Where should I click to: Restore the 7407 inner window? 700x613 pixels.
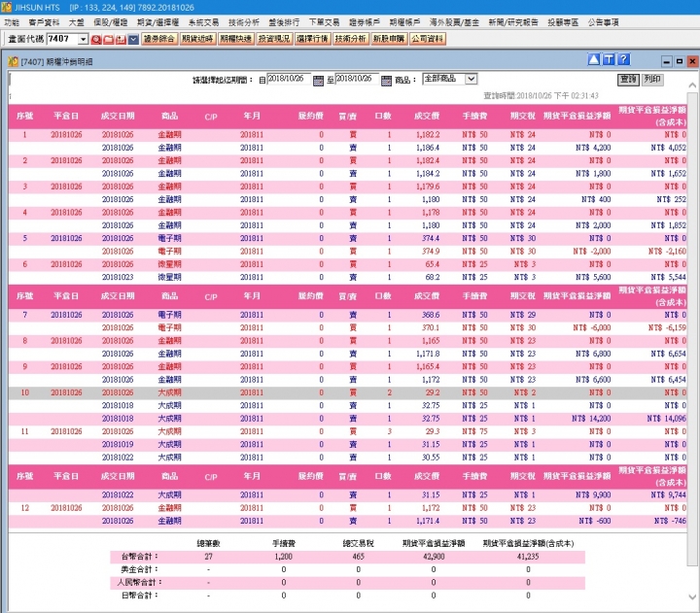(680, 61)
